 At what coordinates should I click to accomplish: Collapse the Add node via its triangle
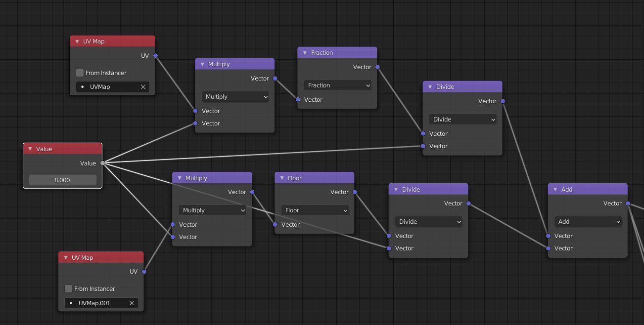pos(555,189)
